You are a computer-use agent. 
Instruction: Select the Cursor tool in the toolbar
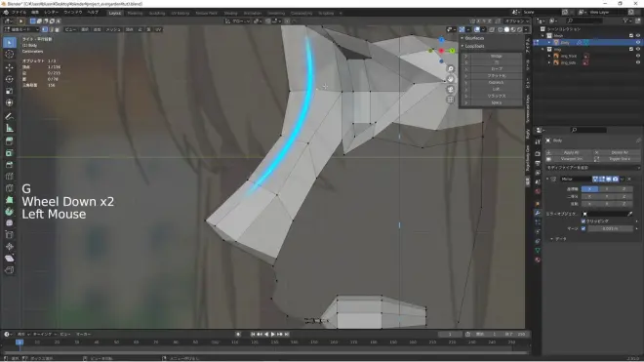[10, 55]
